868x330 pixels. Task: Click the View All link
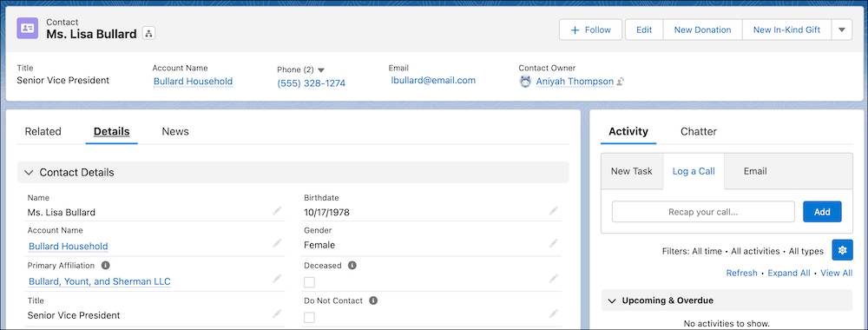click(837, 273)
